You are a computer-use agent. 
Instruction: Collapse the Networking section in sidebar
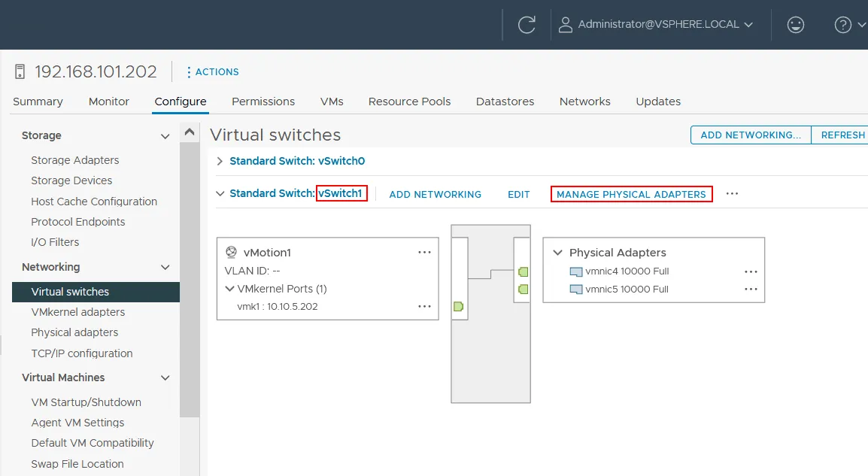pos(165,267)
